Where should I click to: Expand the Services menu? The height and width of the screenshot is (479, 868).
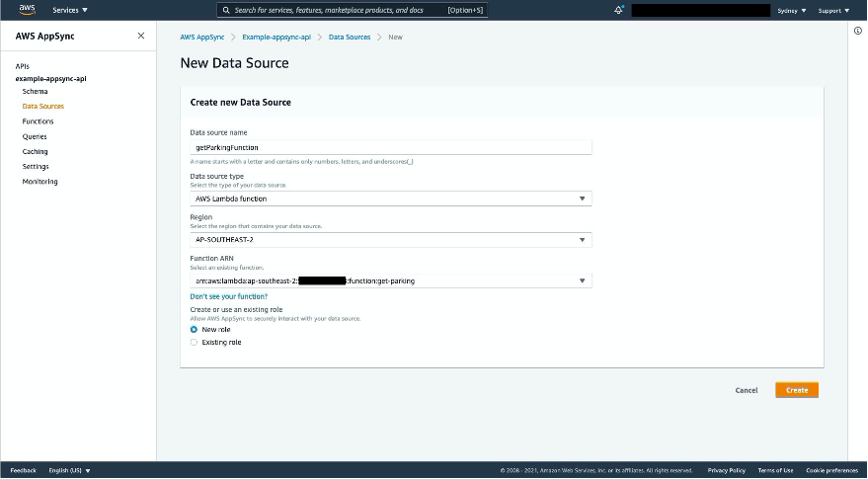[x=70, y=10]
